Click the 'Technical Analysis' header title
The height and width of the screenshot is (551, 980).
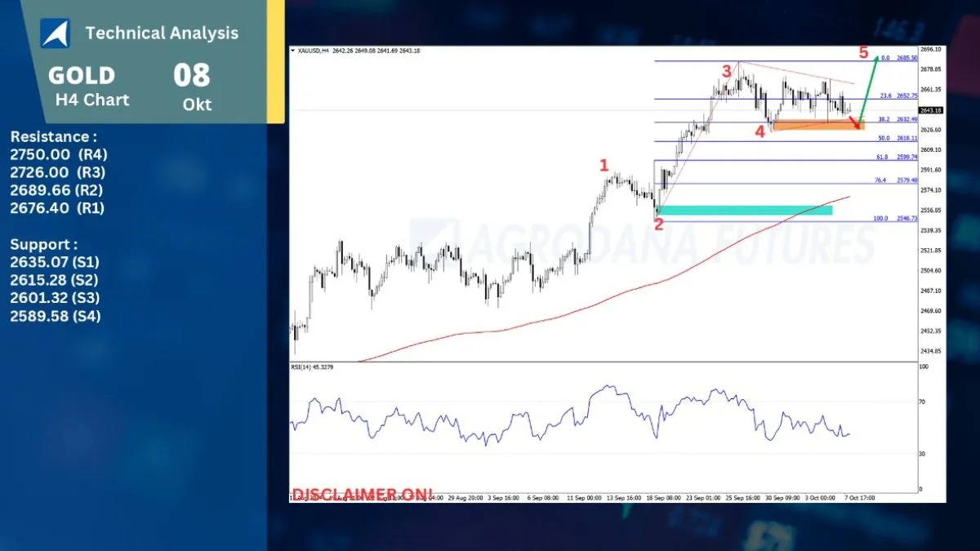162,33
